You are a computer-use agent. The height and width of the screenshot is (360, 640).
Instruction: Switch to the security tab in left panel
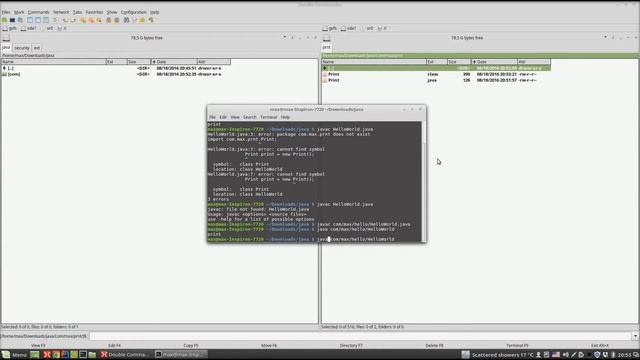click(x=22, y=48)
